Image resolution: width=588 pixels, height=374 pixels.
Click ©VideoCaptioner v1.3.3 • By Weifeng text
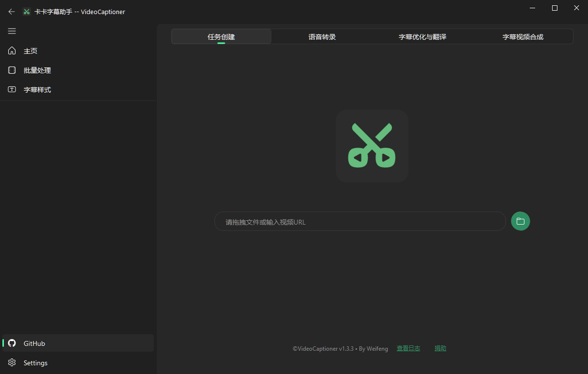pos(340,348)
